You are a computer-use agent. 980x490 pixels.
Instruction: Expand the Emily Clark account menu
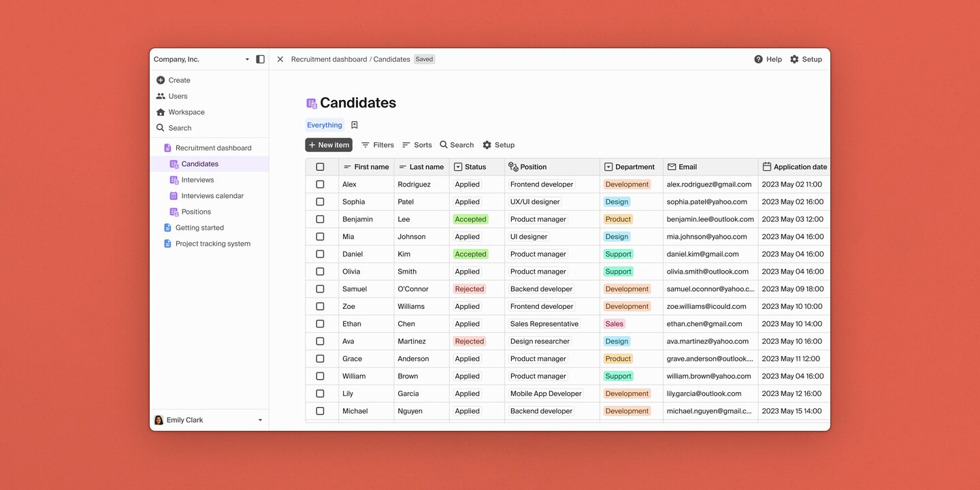coord(208,419)
